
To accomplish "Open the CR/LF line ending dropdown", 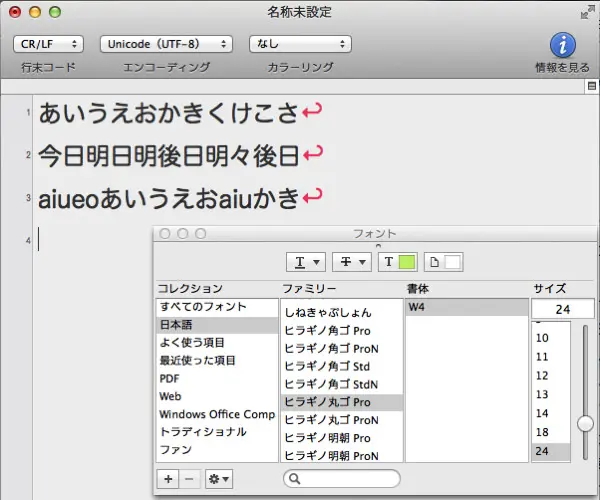I will 48,44.
